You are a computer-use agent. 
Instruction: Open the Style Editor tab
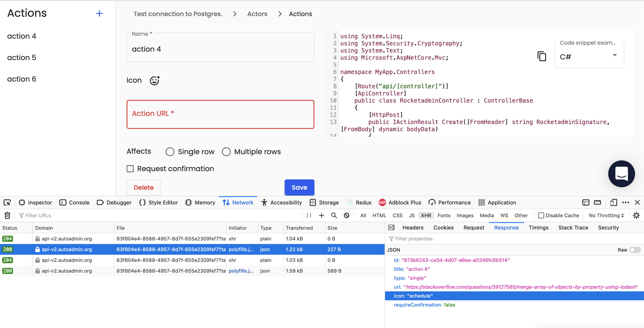[x=158, y=202]
